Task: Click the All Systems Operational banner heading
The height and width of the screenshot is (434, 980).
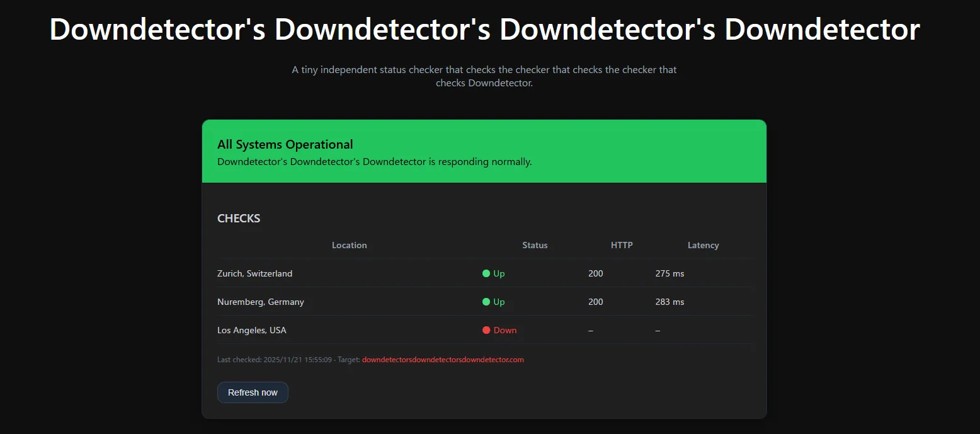Action: pyautogui.click(x=285, y=144)
